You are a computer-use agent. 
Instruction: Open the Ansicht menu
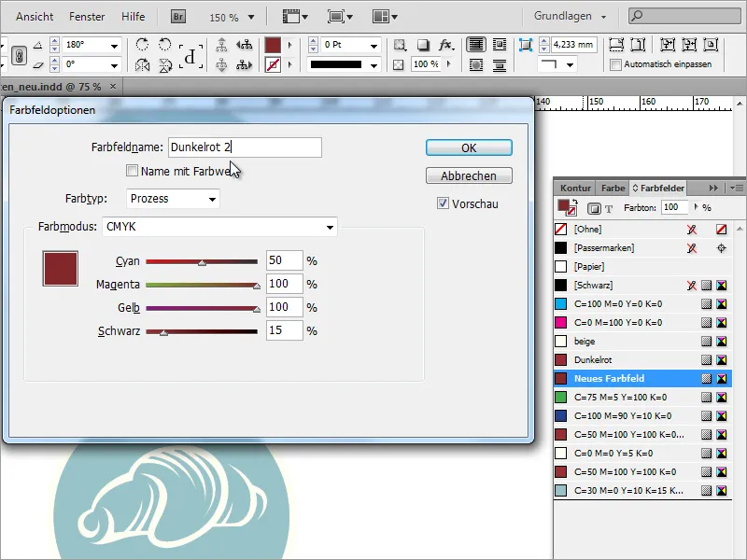pyautogui.click(x=35, y=17)
